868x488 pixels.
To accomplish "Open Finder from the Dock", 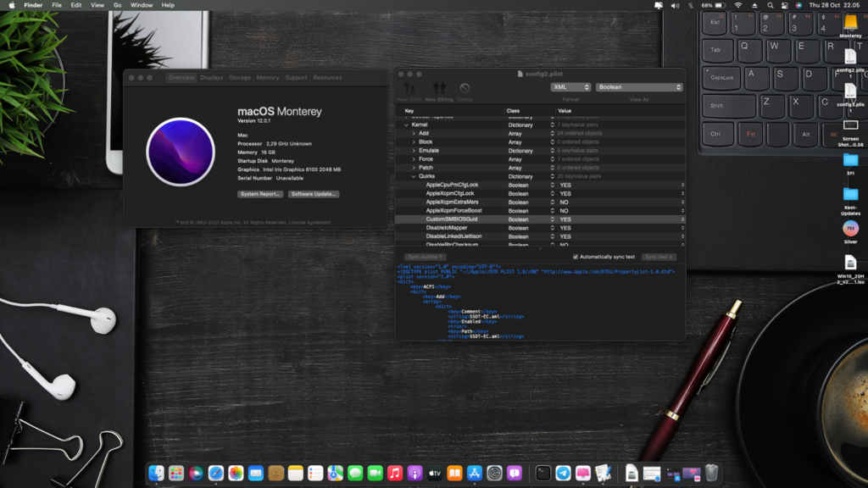I will (156, 474).
